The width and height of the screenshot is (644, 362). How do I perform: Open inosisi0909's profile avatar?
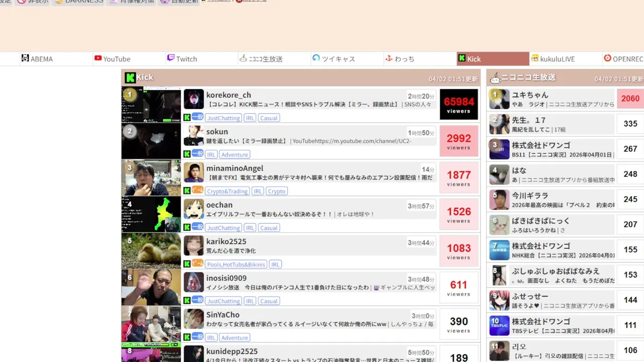pos(194,283)
